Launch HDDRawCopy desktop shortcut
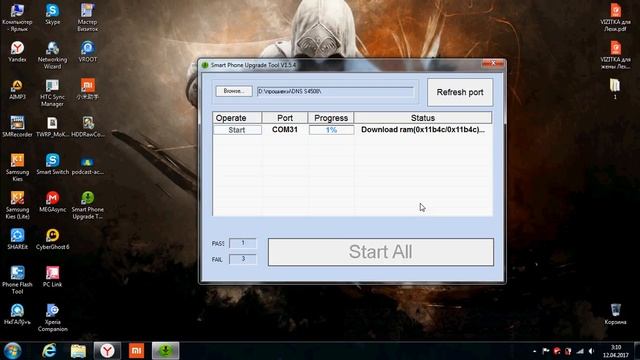This screenshot has height=360, width=640. (87, 127)
